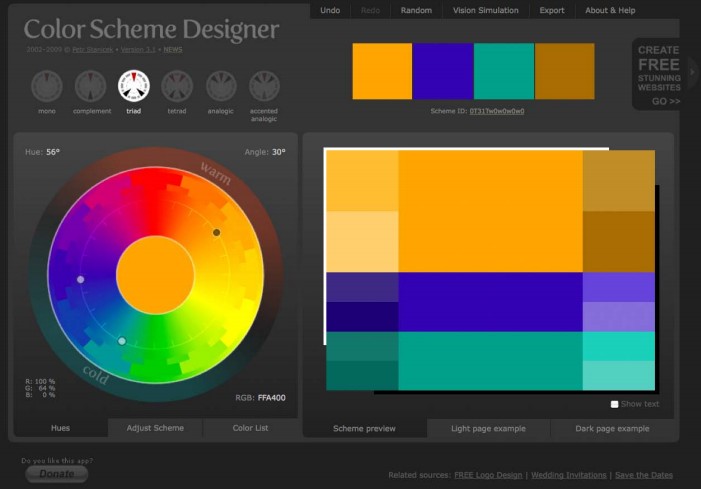Click the pale orange tint block in the preview

coord(362,241)
